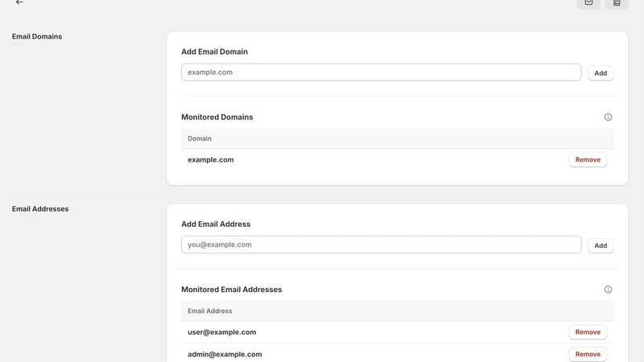
Task: Open Monitored Domains info icon
Action: 608,117
